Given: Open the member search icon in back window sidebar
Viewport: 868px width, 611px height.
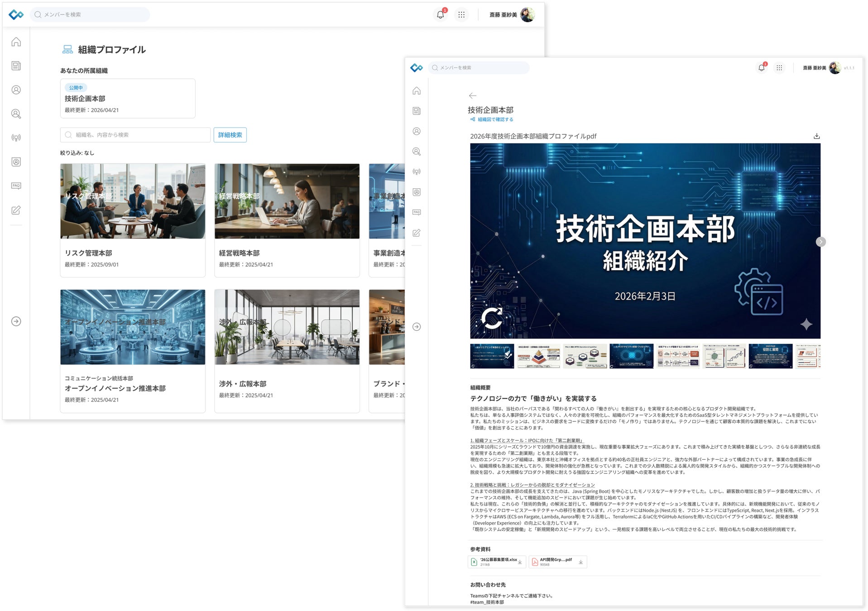Looking at the screenshot, I should pyautogui.click(x=16, y=114).
